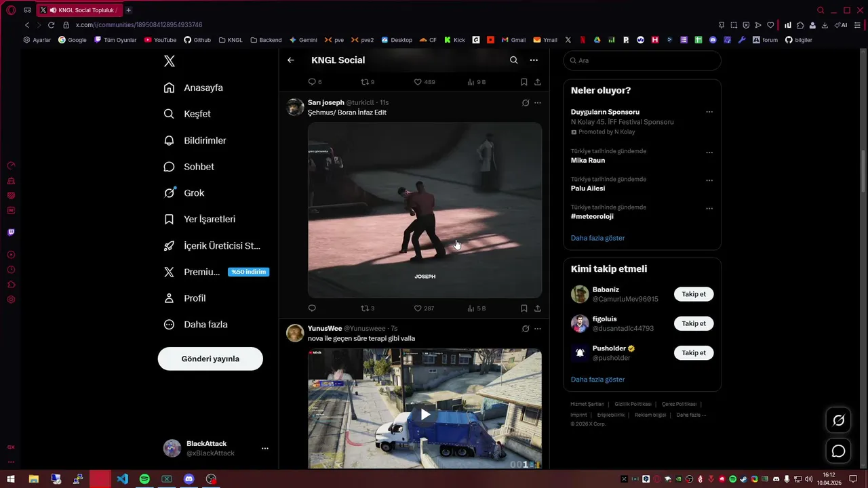Click the Gönderi yayınla button

210,359
